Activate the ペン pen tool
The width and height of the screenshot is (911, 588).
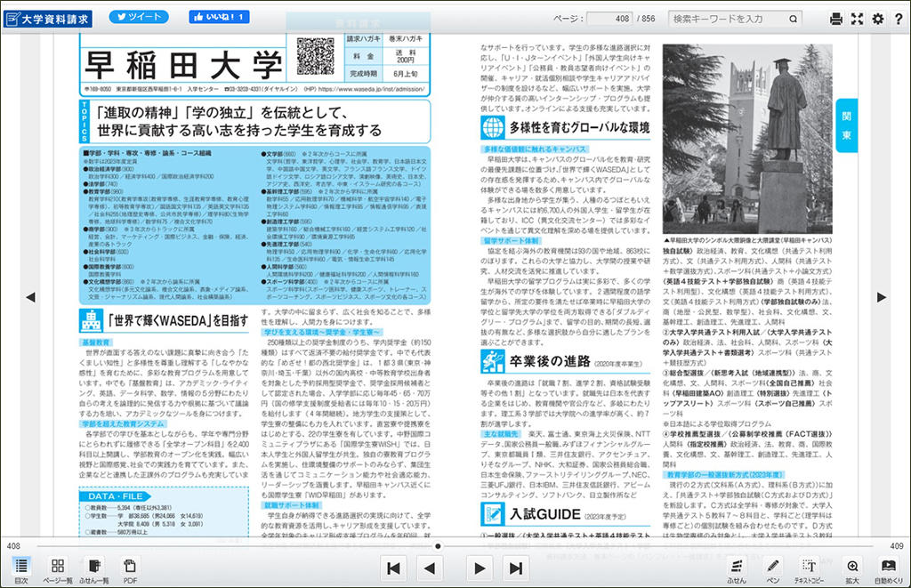tap(772, 569)
